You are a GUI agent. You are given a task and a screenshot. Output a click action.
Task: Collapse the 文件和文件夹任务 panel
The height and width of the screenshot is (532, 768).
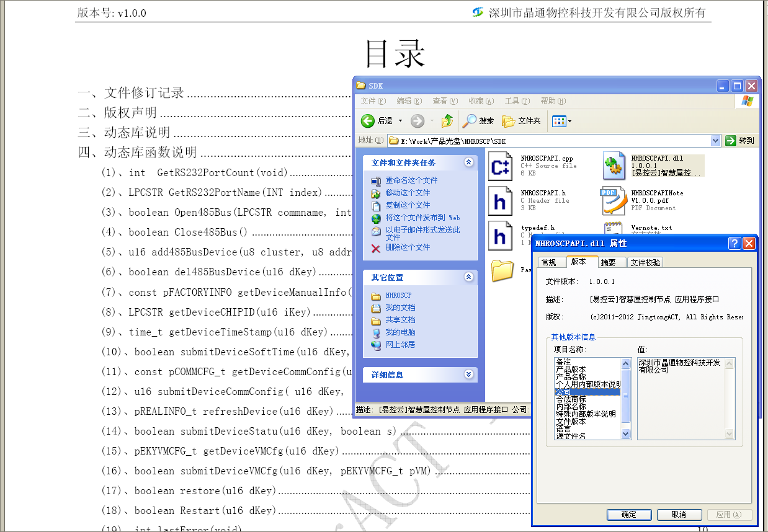468,162
